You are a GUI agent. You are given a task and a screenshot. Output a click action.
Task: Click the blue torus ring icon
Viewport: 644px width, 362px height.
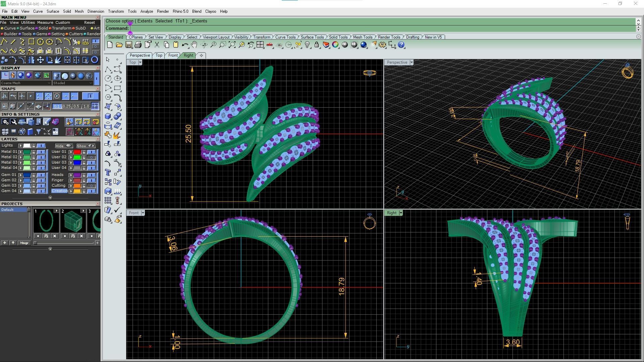pyautogui.click(x=95, y=60)
